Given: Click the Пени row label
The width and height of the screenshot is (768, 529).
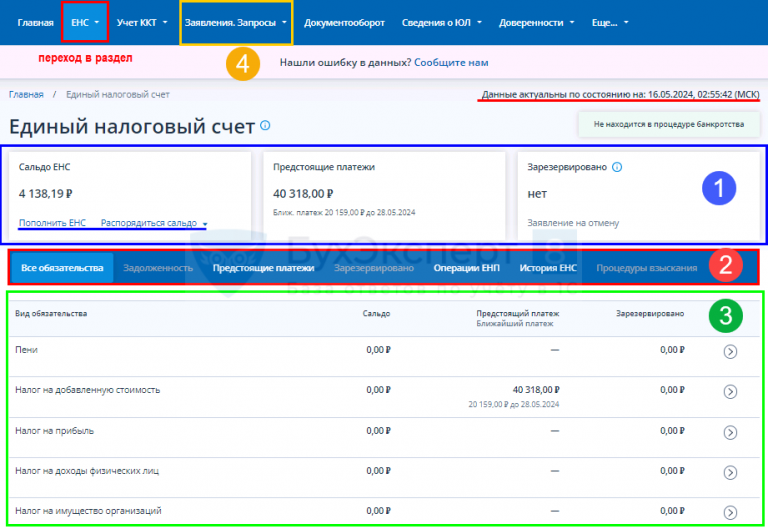Looking at the screenshot, I should point(26,350).
